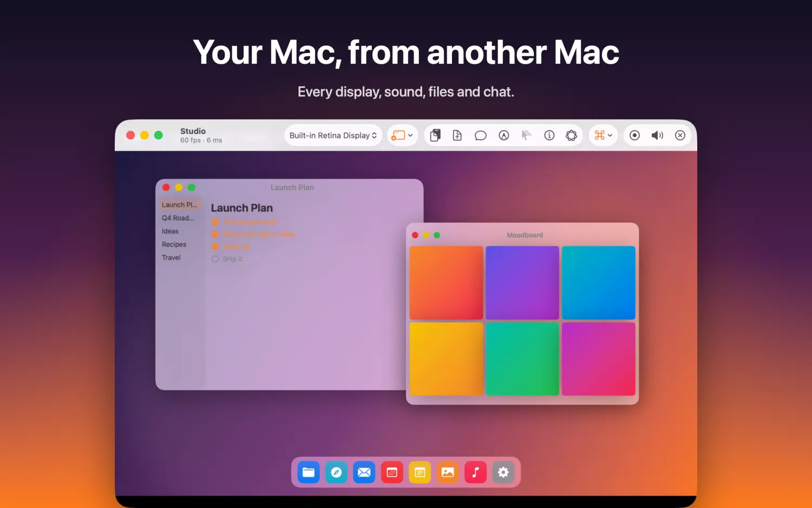
Task: Show session info with the info icon
Action: tap(549, 135)
